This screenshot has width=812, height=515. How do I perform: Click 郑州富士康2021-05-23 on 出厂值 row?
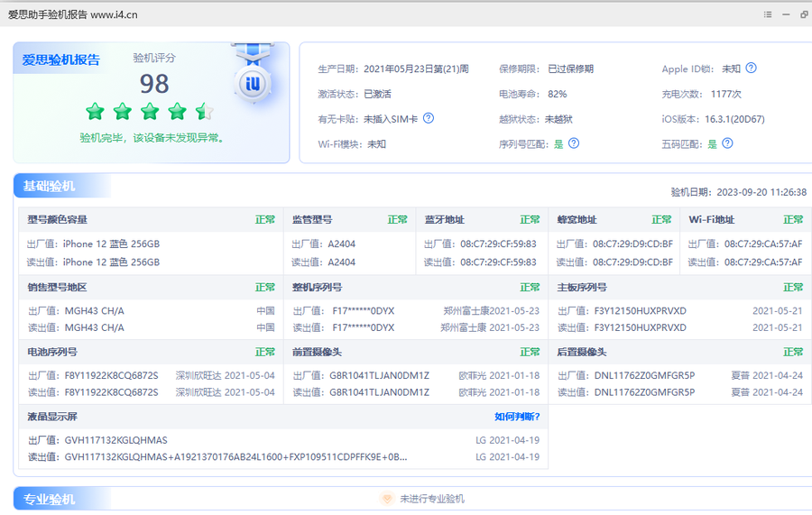(x=491, y=311)
